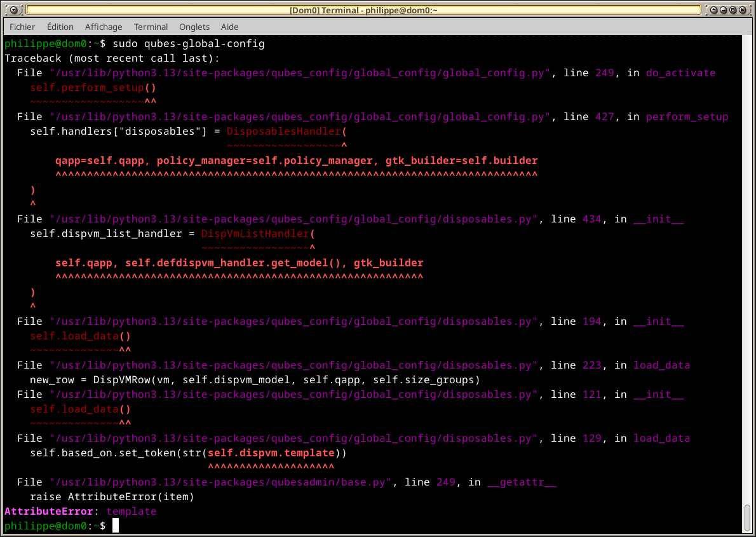Maximize the Dom0 Terminal window
The width and height of the screenshot is (756, 537).
[x=733, y=10]
